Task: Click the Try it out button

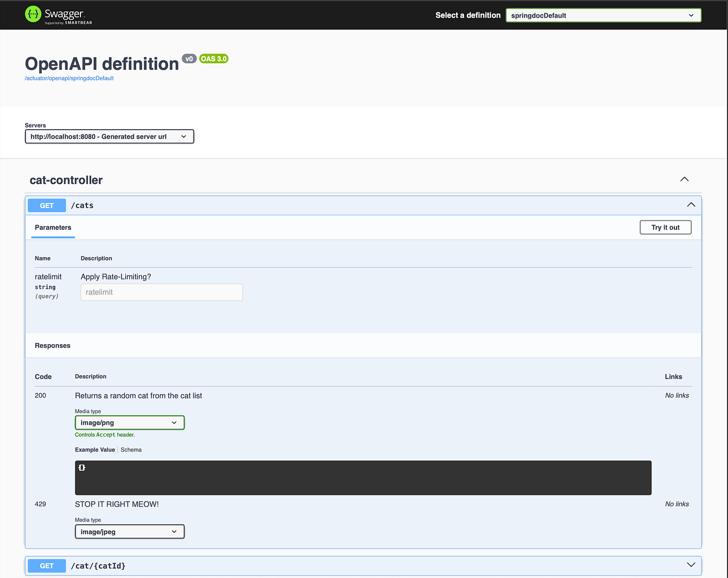Action: [665, 227]
